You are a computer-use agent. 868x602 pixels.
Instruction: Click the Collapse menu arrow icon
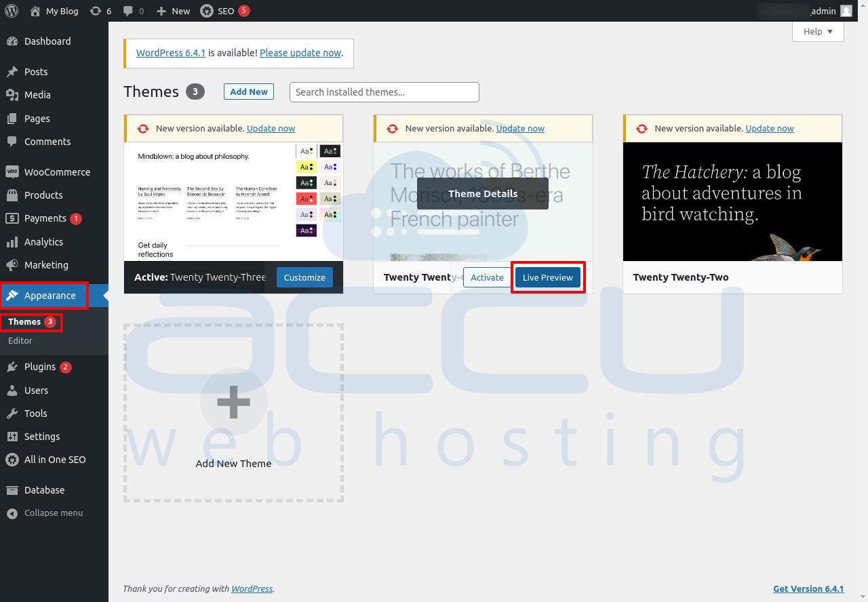(12, 513)
